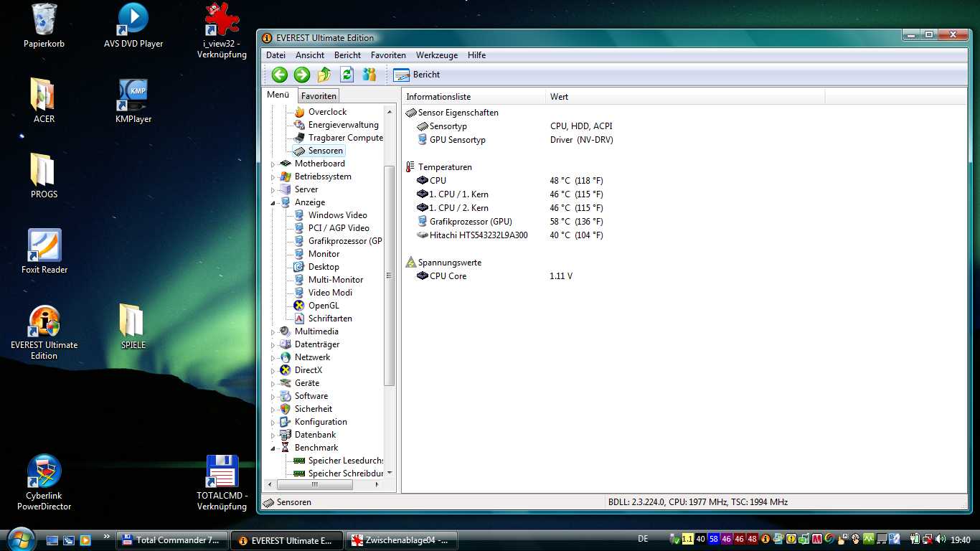This screenshot has width=980, height=551.
Task: Open the Windows Start orb
Action: pyautogui.click(x=21, y=538)
